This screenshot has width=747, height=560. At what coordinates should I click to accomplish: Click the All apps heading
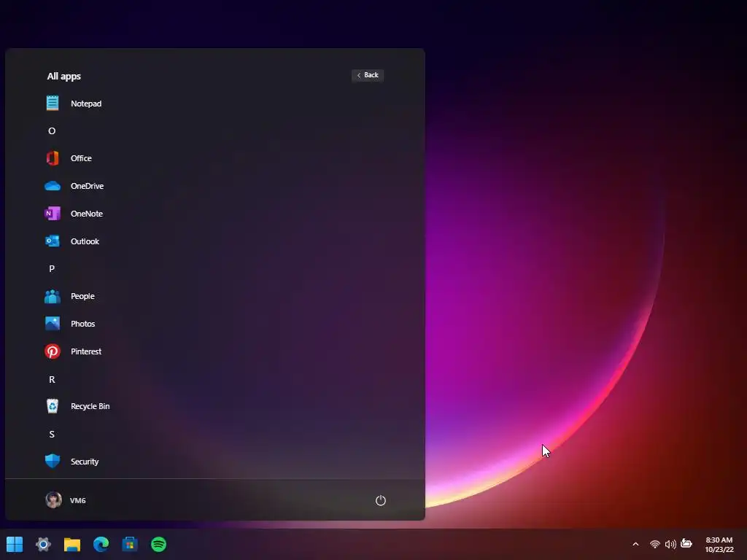(x=64, y=76)
